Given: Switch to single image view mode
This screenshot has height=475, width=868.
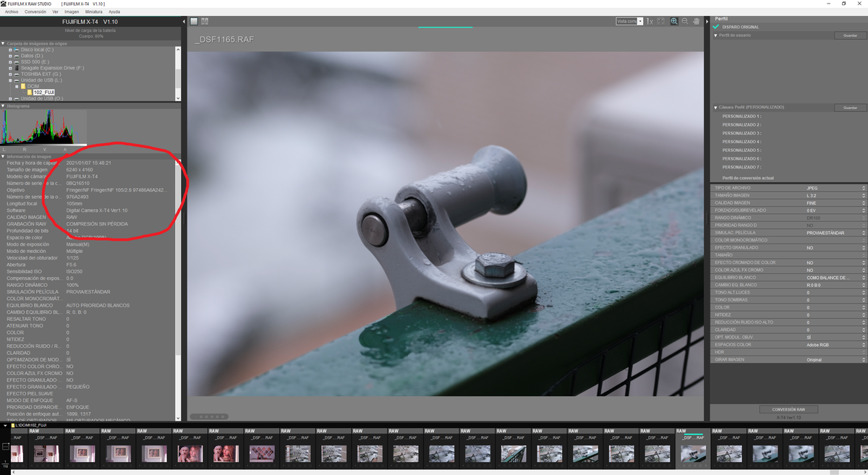Looking at the screenshot, I should pos(195,22).
